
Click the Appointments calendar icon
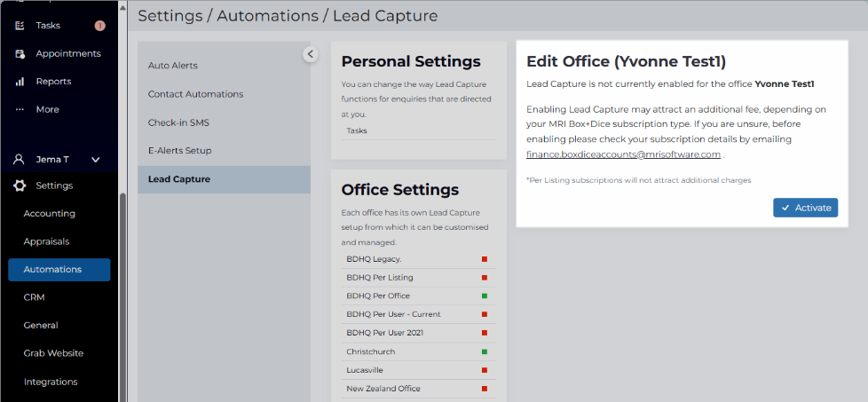pos(20,54)
